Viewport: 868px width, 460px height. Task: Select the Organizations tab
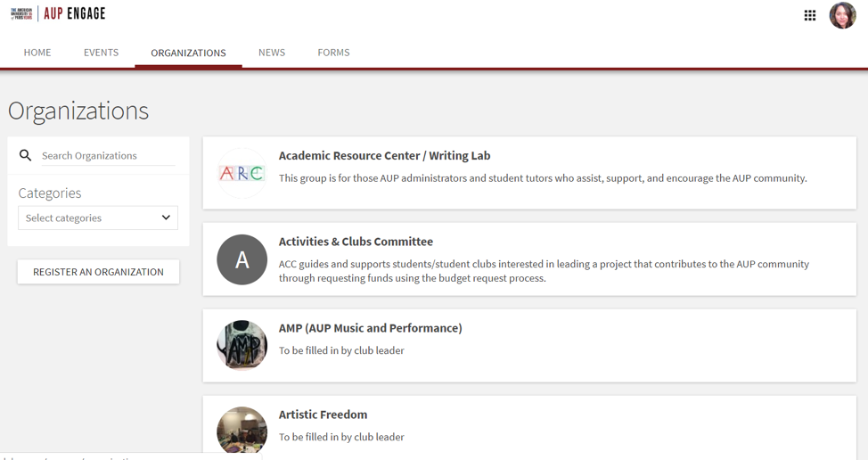(x=188, y=53)
